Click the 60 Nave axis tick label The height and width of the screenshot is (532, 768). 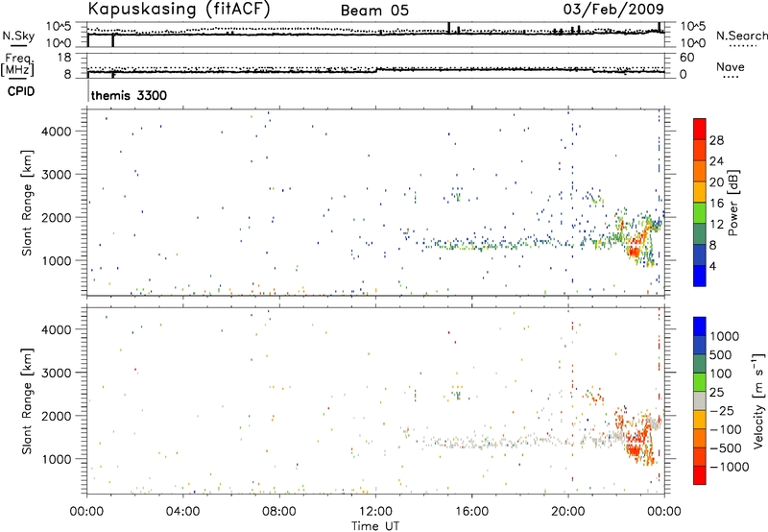[687, 58]
